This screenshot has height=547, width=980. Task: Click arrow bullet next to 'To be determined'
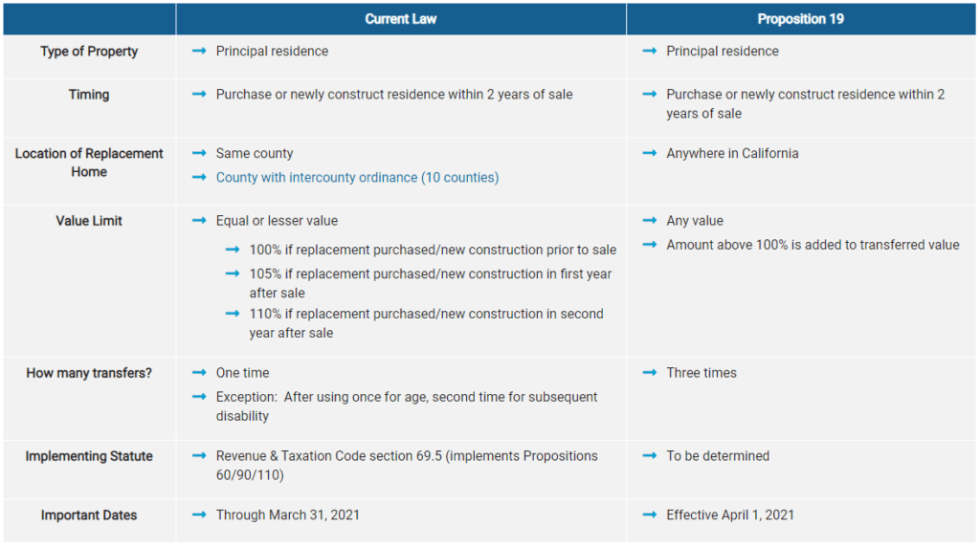click(x=650, y=456)
